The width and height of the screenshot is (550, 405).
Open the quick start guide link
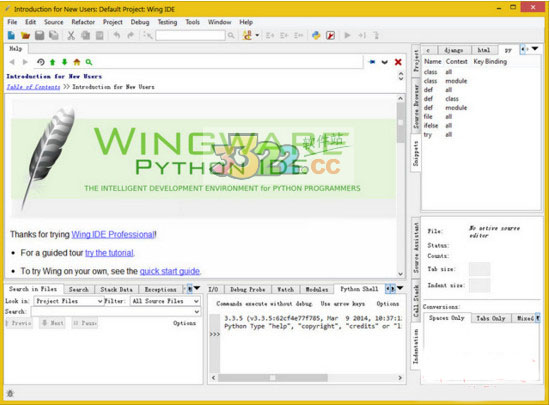click(x=170, y=271)
